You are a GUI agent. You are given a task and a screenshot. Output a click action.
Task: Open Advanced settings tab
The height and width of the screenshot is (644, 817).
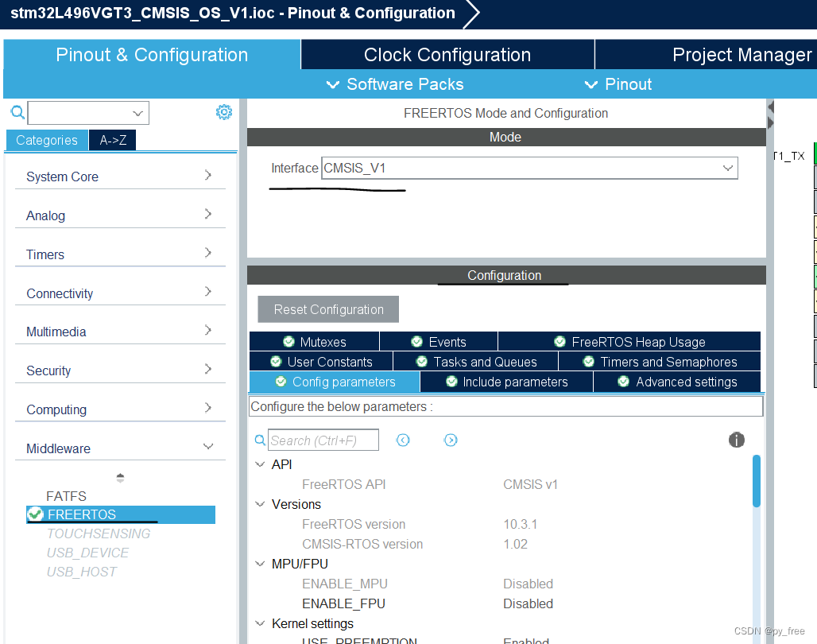[x=677, y=382]
